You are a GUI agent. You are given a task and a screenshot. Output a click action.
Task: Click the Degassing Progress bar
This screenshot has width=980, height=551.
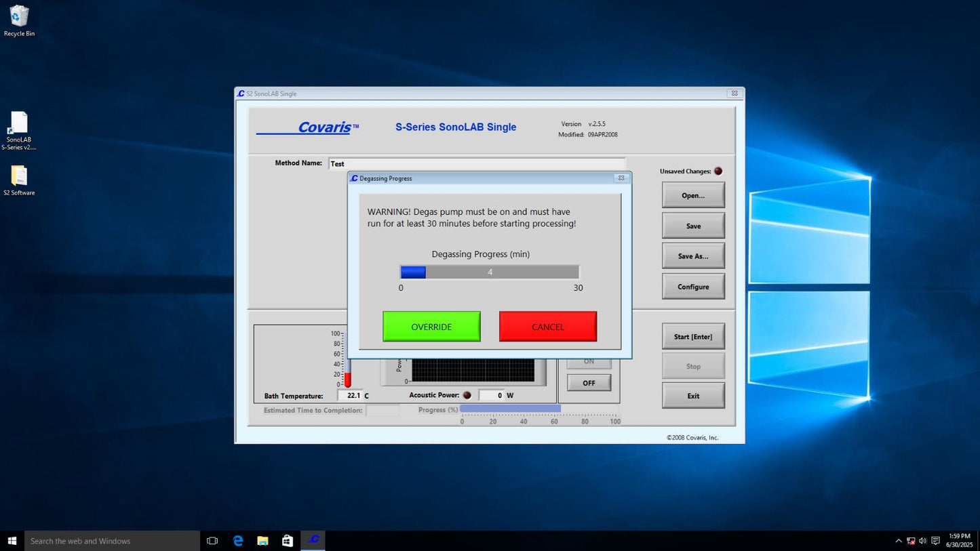point(489,272)
